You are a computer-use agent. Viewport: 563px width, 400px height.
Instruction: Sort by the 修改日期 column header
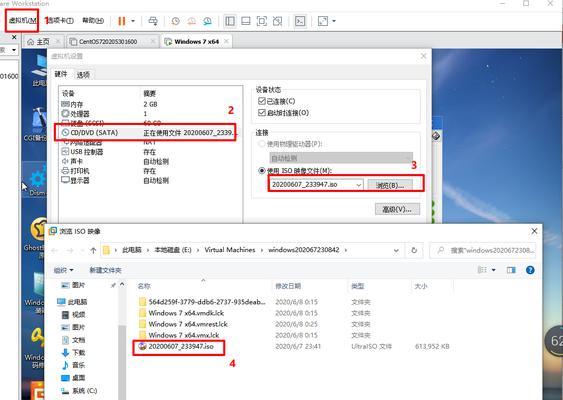point(288,286)
